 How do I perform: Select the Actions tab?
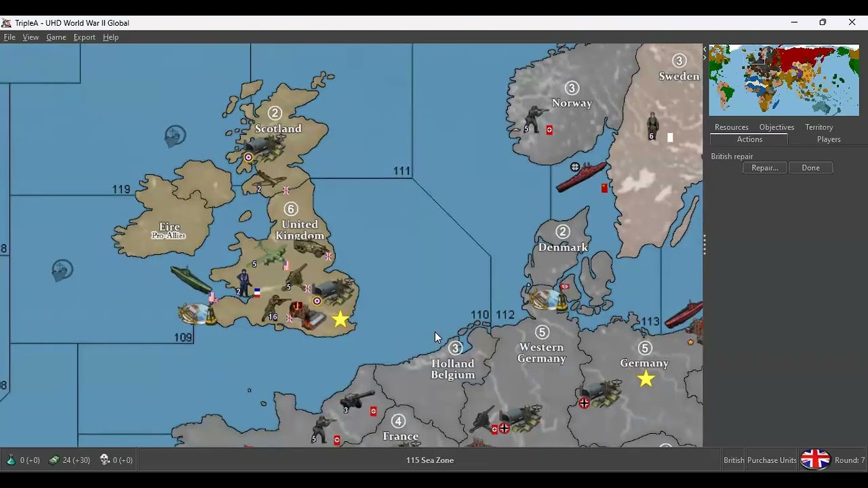[x=749, y=140]
